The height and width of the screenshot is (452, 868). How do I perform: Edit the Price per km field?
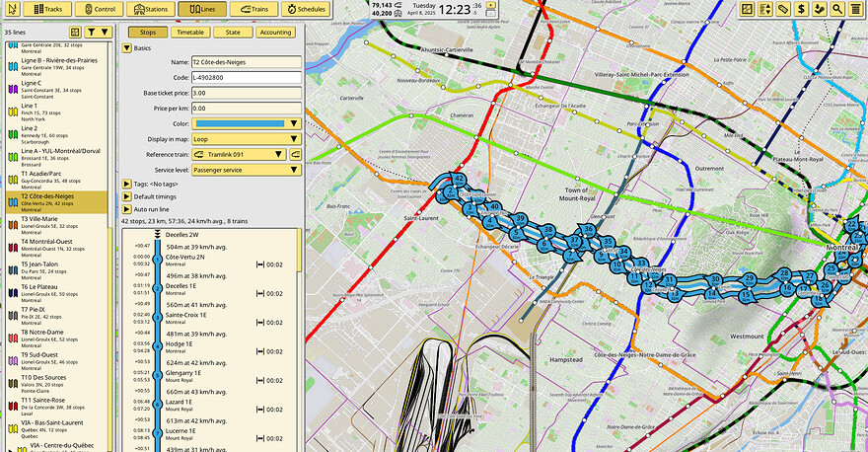click(x=247, y=109)
